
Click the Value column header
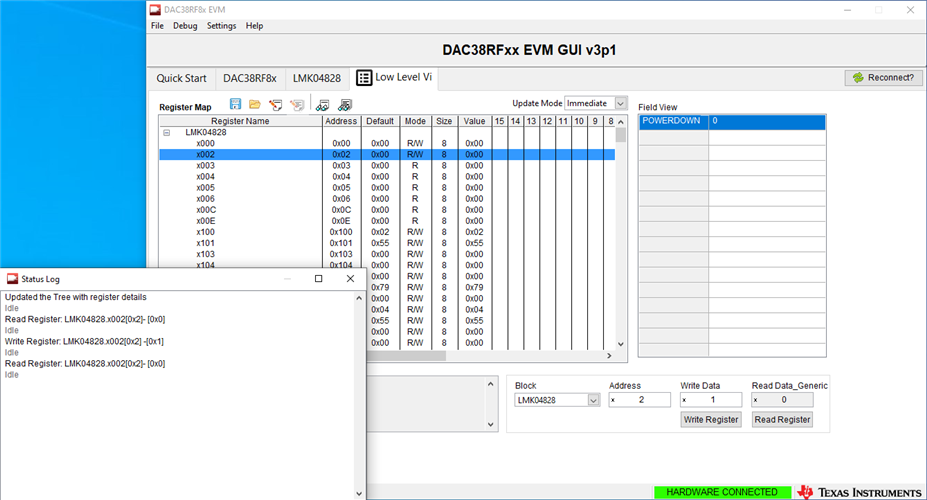coord(474,121)
